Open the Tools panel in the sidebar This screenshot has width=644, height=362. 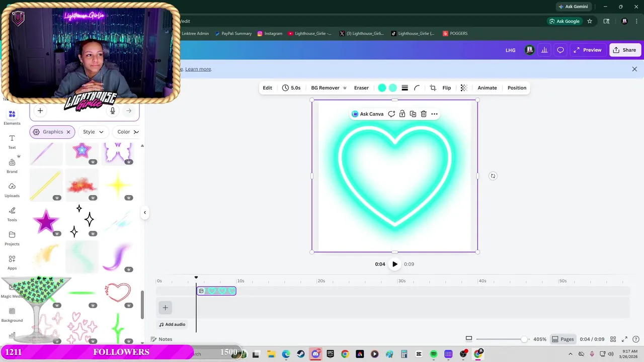pos(12,215)
